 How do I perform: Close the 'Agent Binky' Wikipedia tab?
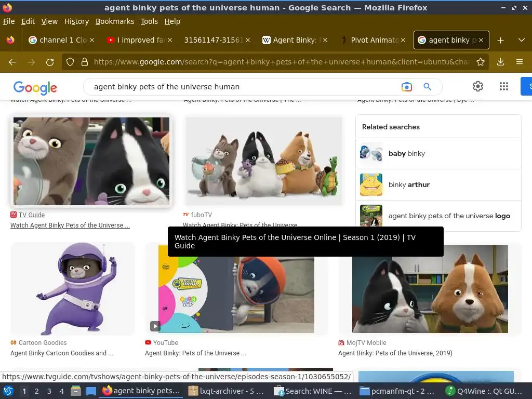(325, 40)
